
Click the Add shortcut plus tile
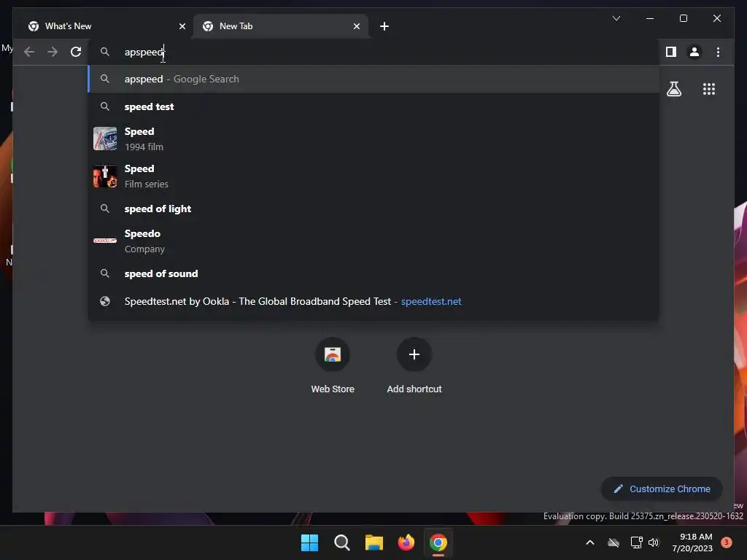pos(414,366)
